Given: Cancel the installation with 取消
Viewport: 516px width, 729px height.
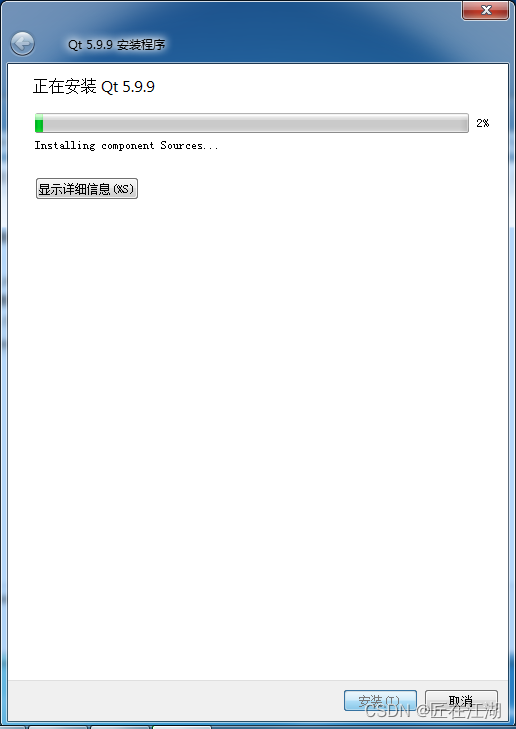Looking at the screenshot, I should [x=461, y=700].
